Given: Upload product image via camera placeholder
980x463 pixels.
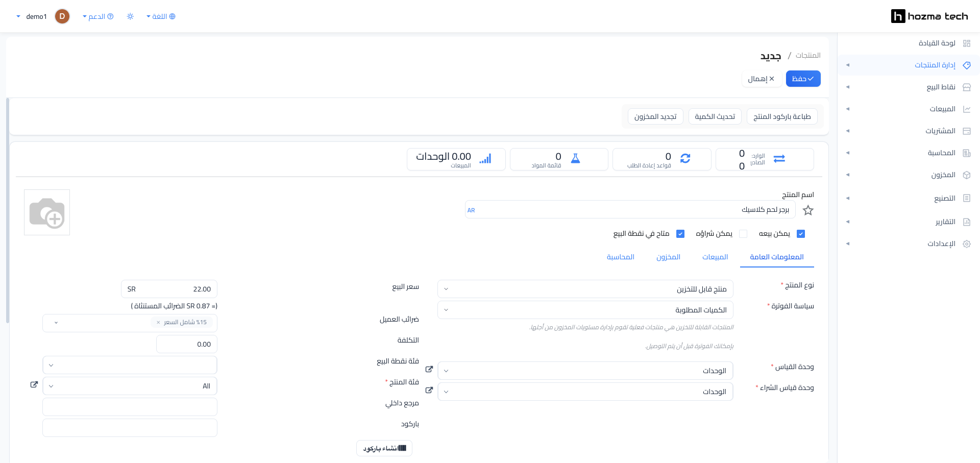Looking at the screenshot, I should tap(47, 212).
